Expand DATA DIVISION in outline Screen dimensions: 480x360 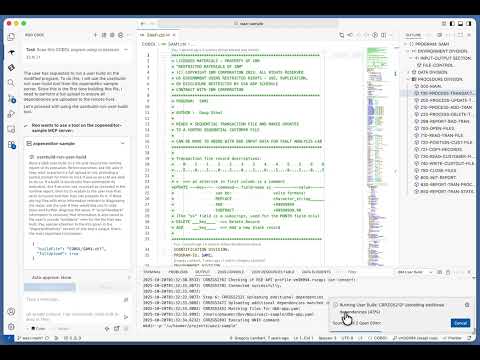click(408, 72)
